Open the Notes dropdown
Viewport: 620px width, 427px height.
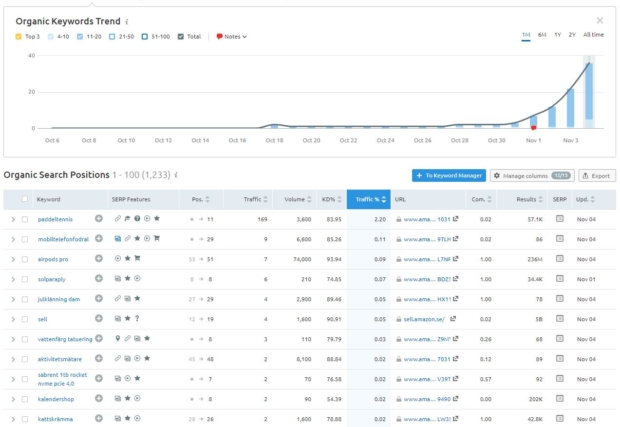(x=231, y=36)
